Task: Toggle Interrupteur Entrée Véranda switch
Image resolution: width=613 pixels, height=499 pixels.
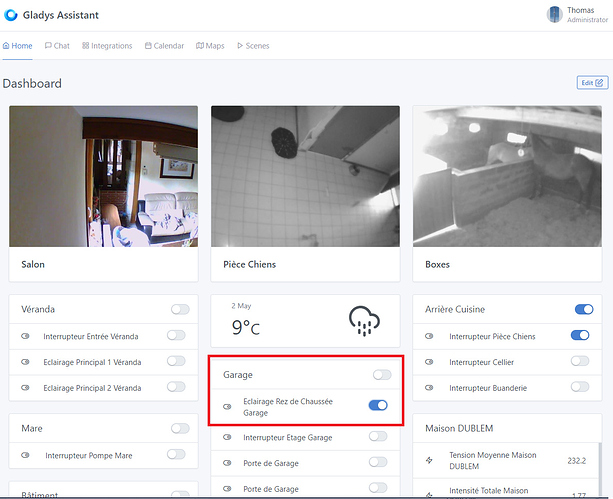Action: tap(176, 335)
